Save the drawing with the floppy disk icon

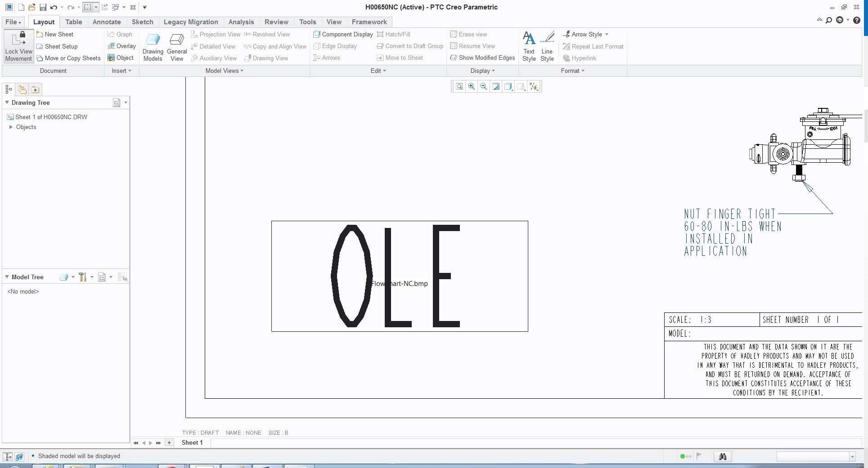(43, 7)
